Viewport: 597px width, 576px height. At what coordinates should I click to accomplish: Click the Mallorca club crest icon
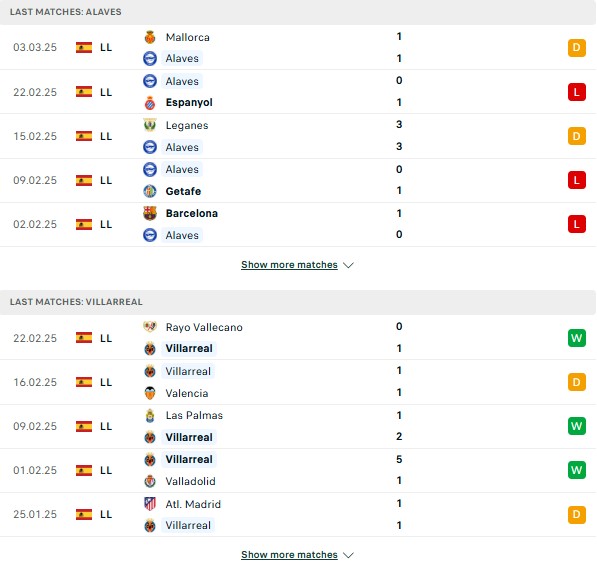point(150,37)
